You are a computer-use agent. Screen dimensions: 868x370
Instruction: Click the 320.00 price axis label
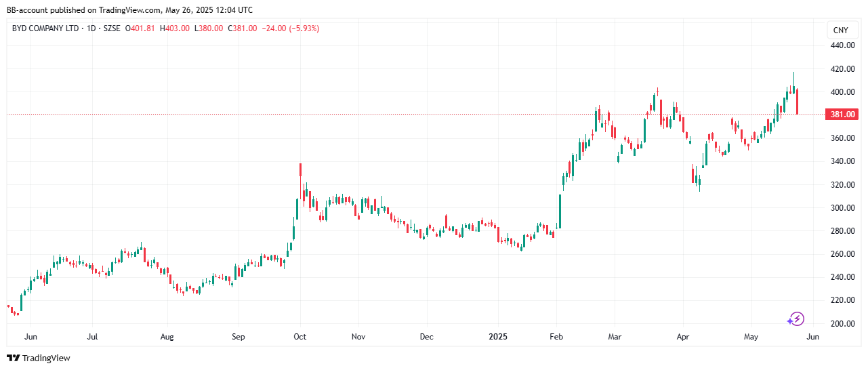(x=844, y=184)
